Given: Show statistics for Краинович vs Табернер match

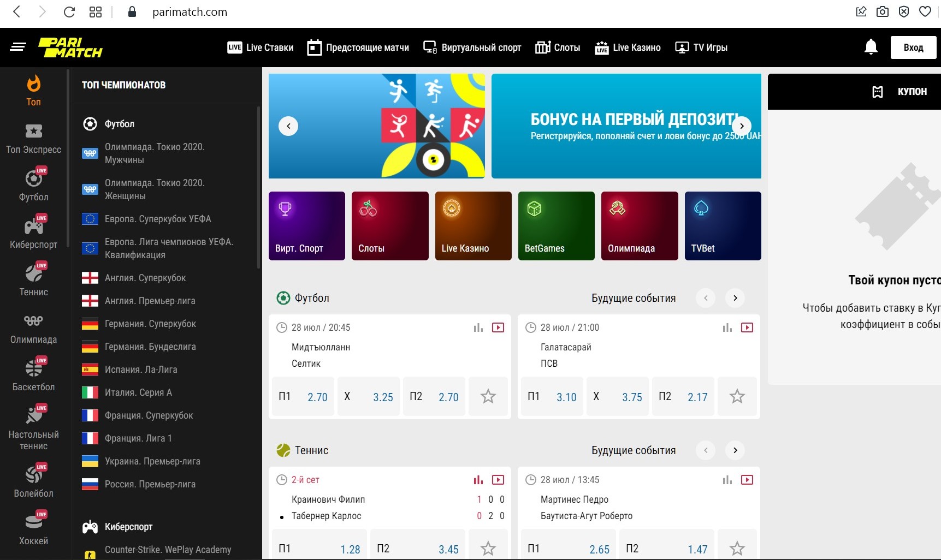Looking at the screenshot, I should coord(478,480).
